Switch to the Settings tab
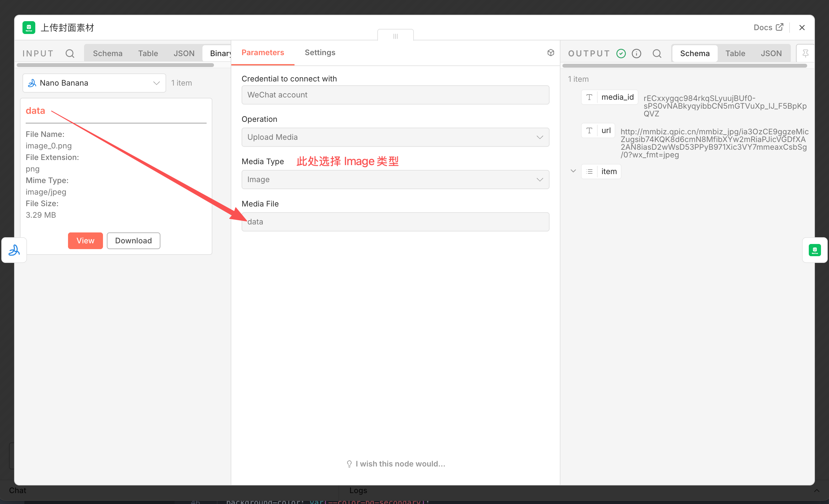The height and width of the screenshot is (504, 829). tap(320, 53)
